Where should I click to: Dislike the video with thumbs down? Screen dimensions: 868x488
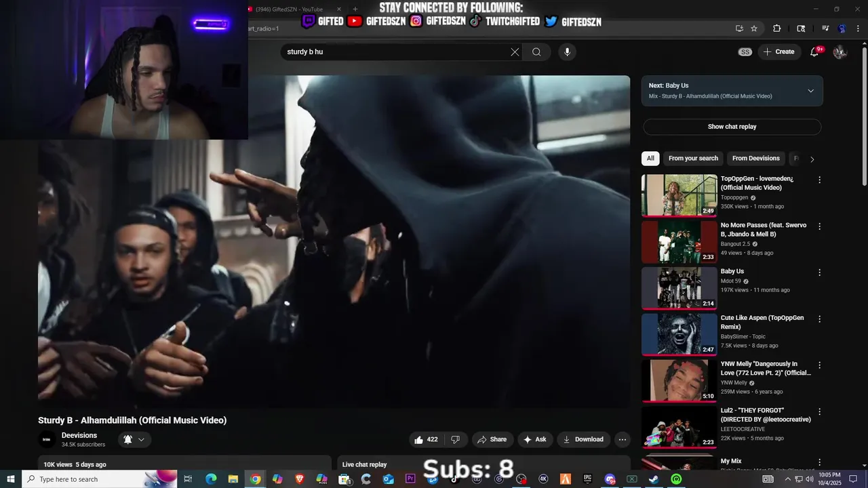455,439
